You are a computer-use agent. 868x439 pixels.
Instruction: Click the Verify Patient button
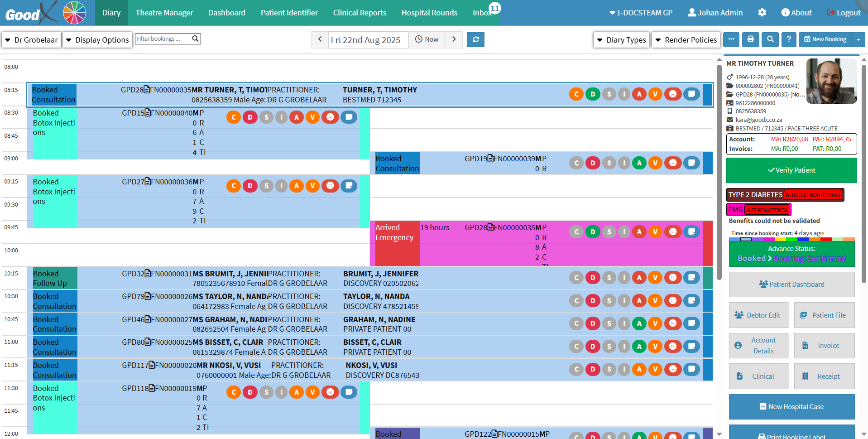(x=791, y=170)
